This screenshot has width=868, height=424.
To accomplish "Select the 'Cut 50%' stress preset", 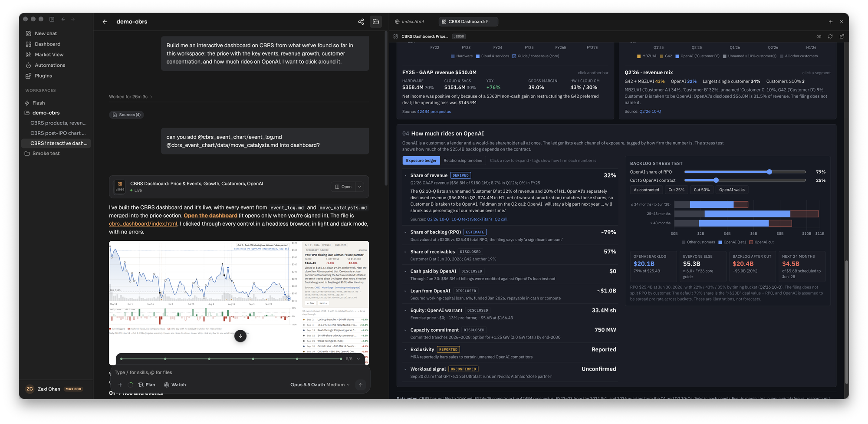I will pyautogui.click(x=701, y=190).
